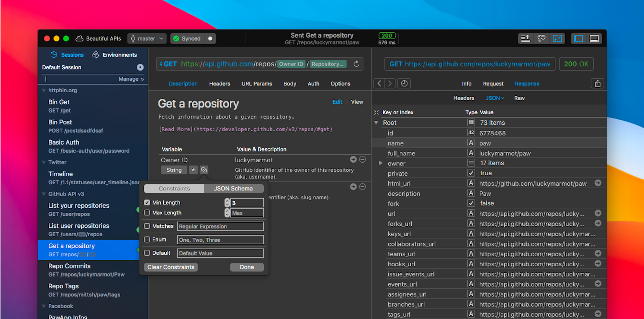Viewport: 644px width, 319px height.
Task: Collapse the httpbin.org group
Action: pos(44,91)
